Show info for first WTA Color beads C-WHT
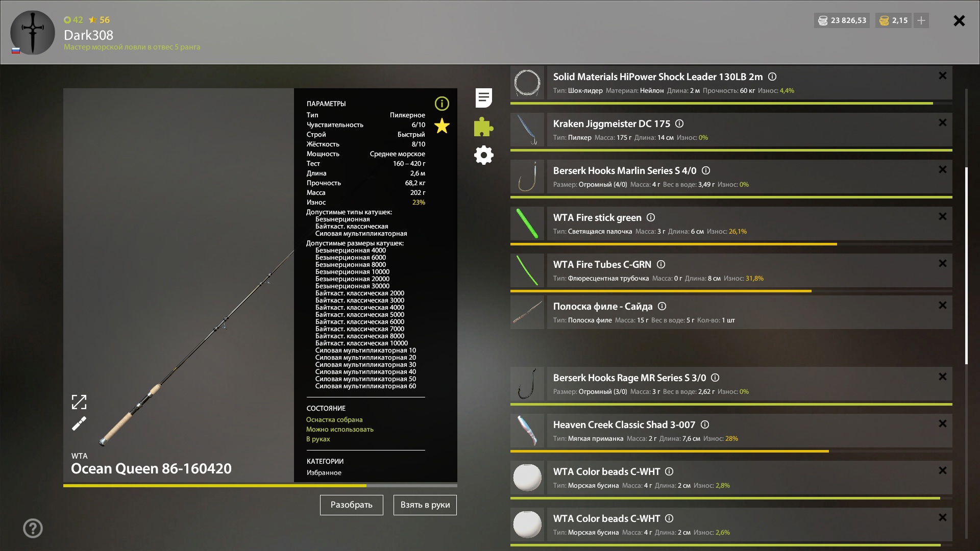The image size is (980, 551). [669, 471]
